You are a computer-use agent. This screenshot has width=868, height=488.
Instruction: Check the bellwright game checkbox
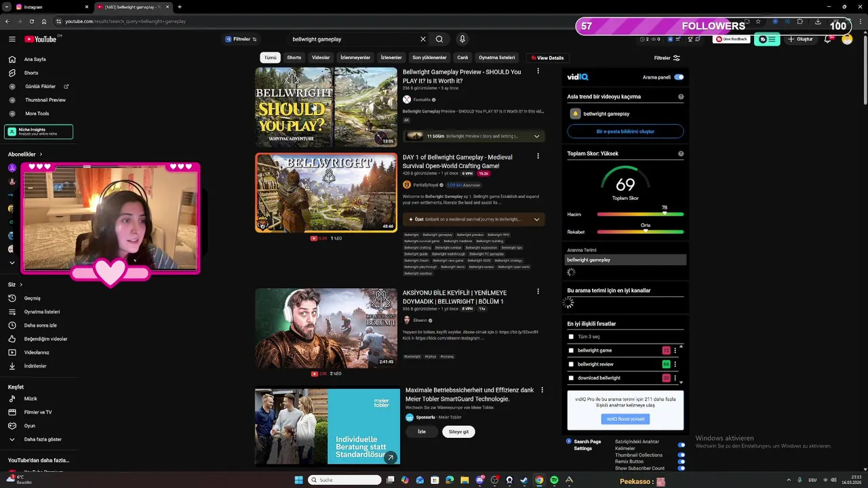pos(571,350)
